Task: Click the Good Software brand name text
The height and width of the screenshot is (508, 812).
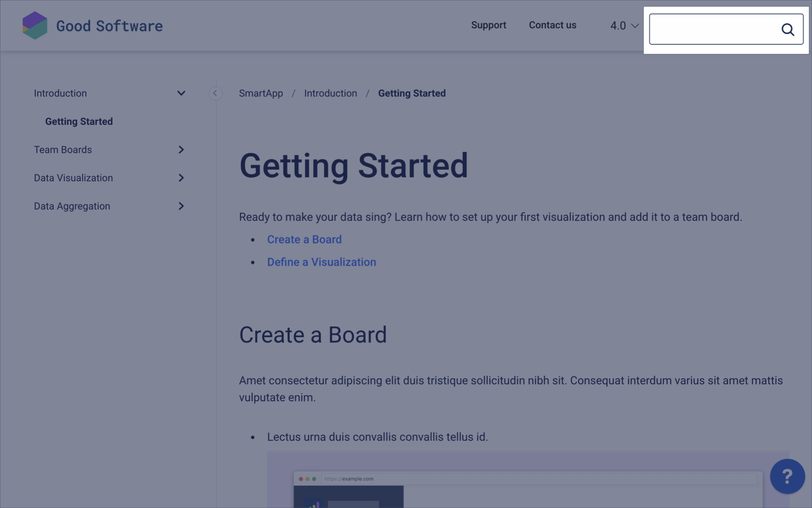Action: (x=109, y=26)
